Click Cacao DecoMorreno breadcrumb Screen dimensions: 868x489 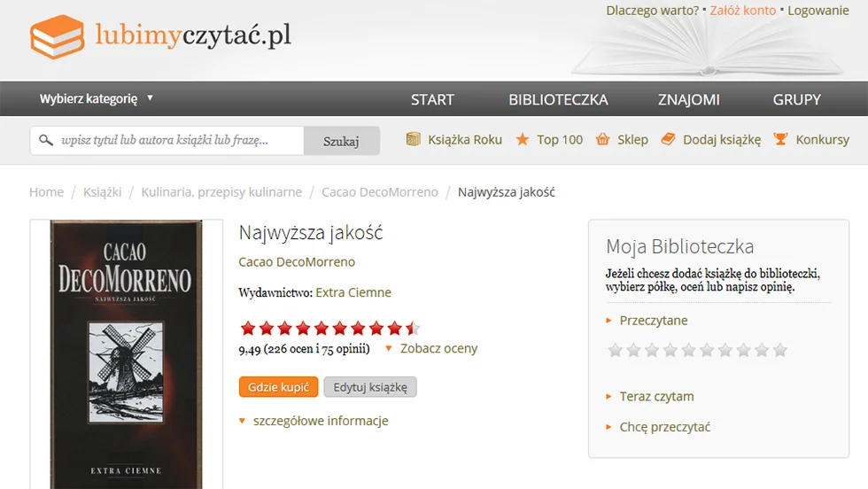tap(380, 192)
